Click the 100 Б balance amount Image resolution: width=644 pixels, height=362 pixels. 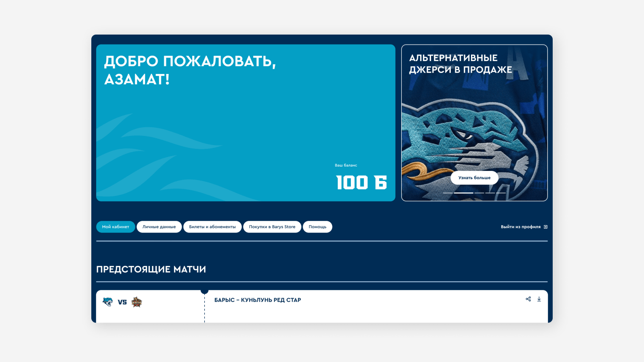point(361,182)
